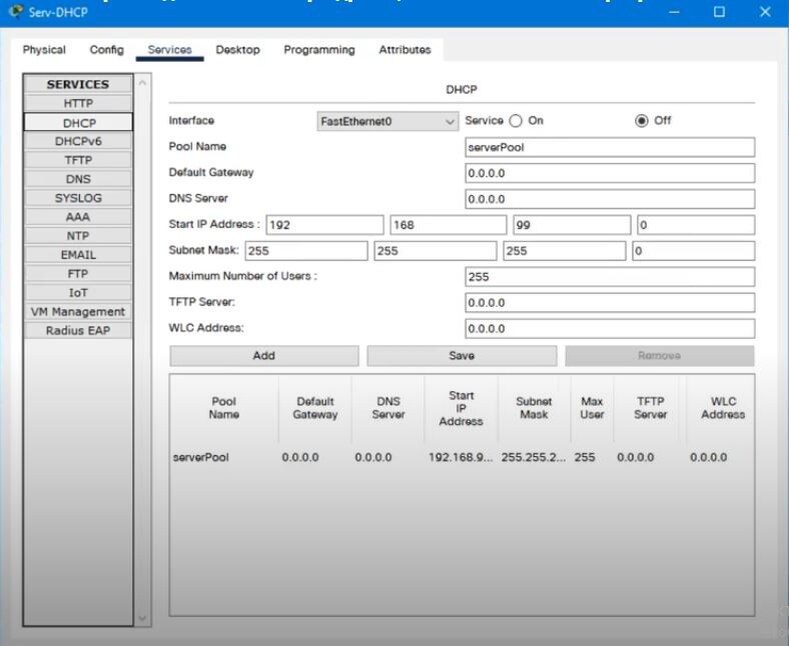Maximize the Serv-DHCP window
This screenshot has width=789, height=646.
719,12
